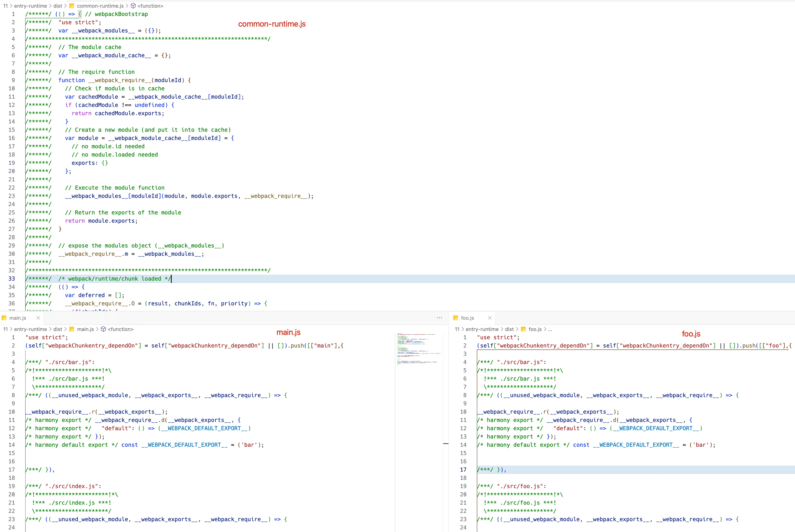Click '"use strict"' in foo.js line 1

click(497, 337)
